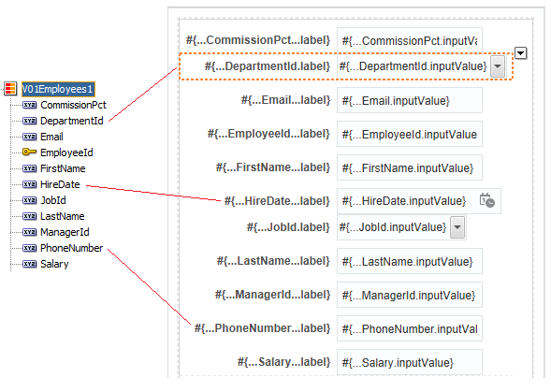
Task: Click the V01Employees1 collection icon
Action: click(x=10, y=89)
